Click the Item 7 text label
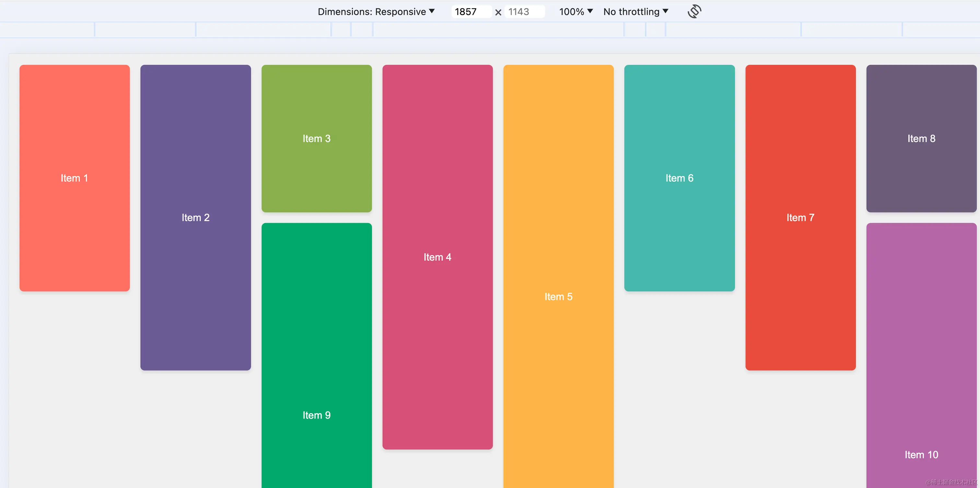This screenshot has height=488, width=980. (800, 217)
